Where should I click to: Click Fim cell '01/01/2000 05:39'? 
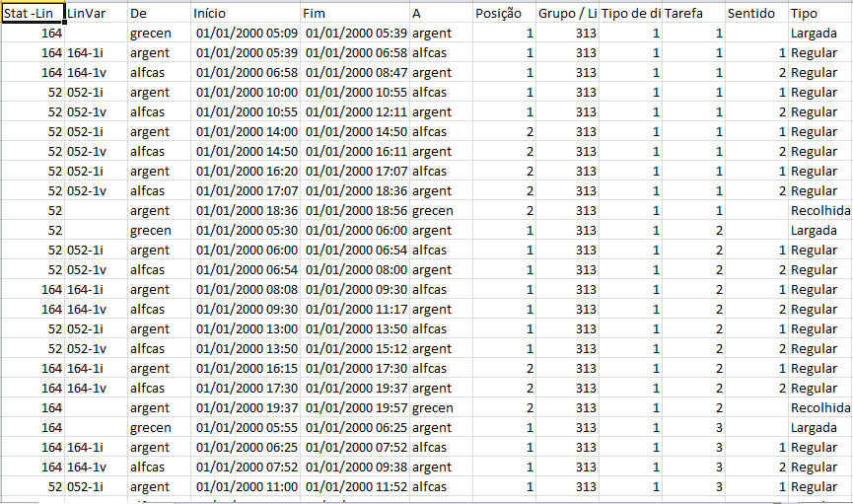[x=355, y=33]
